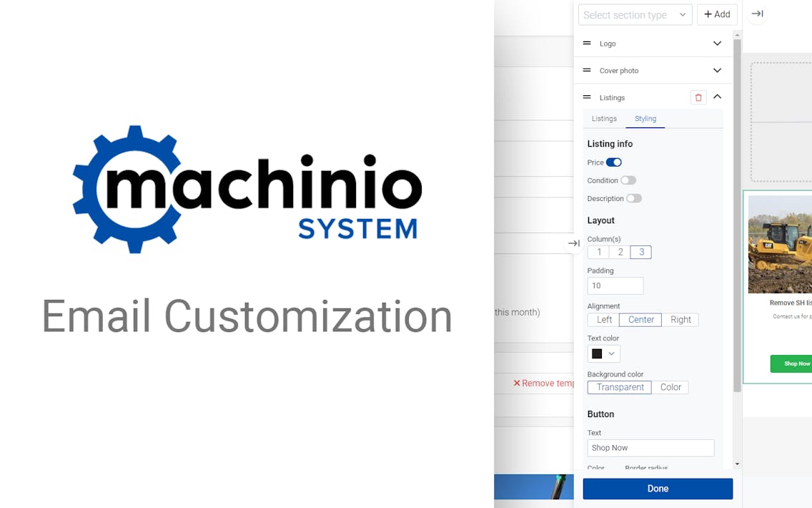
Task: Click the Padding input field
Action: [x=615, y=285]
